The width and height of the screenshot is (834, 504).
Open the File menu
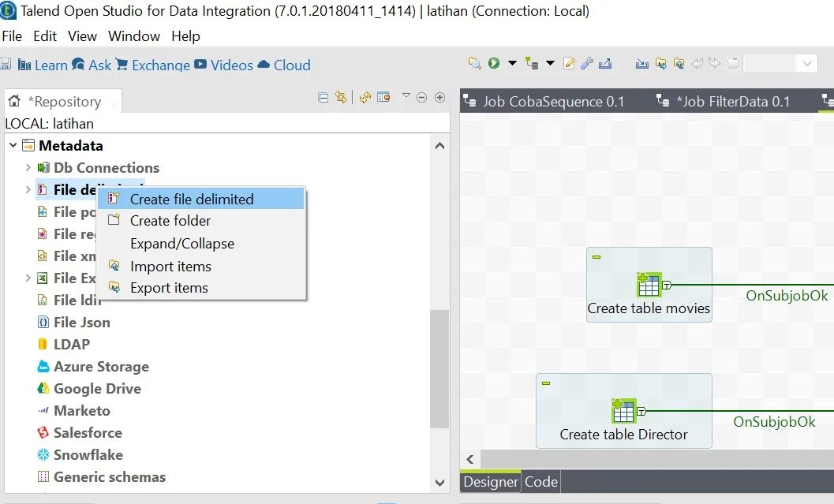[x=12, y=36]
